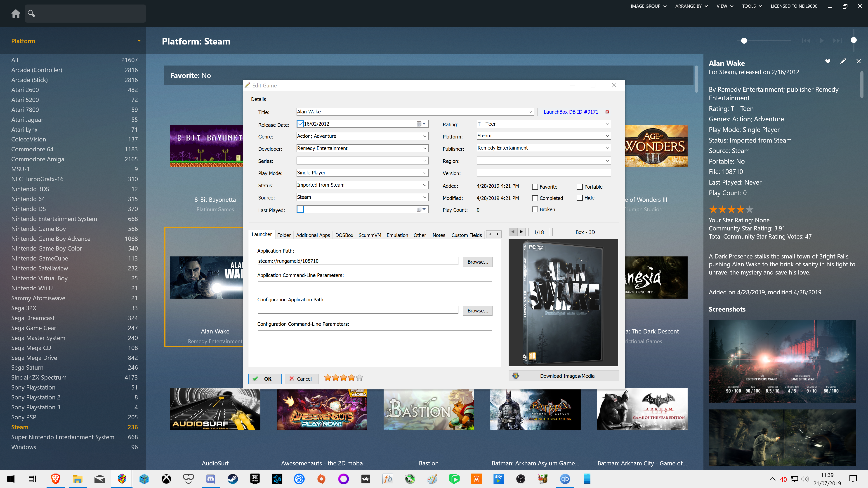This screenshot has height=488, width=868.
Task: Check the Hide checkbox
Action: (x=580, y=198)
